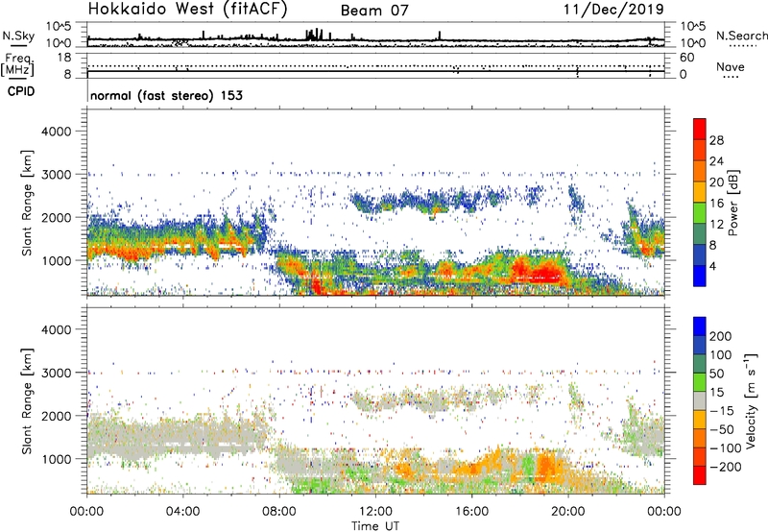Pick the red bottom segment of velocity colorbar
Screen dimensions: 768x532
[700, 475]
